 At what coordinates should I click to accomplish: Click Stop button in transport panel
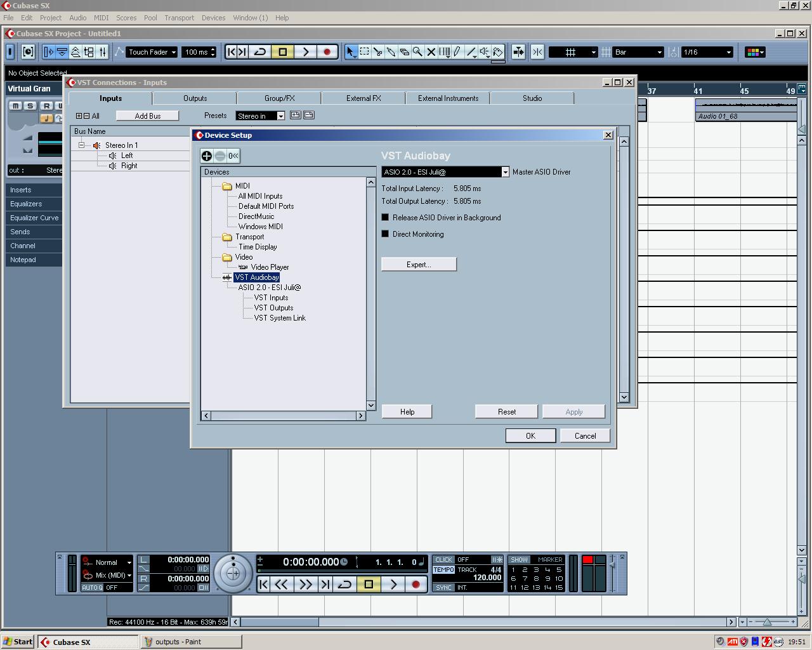tap(369, 584)
